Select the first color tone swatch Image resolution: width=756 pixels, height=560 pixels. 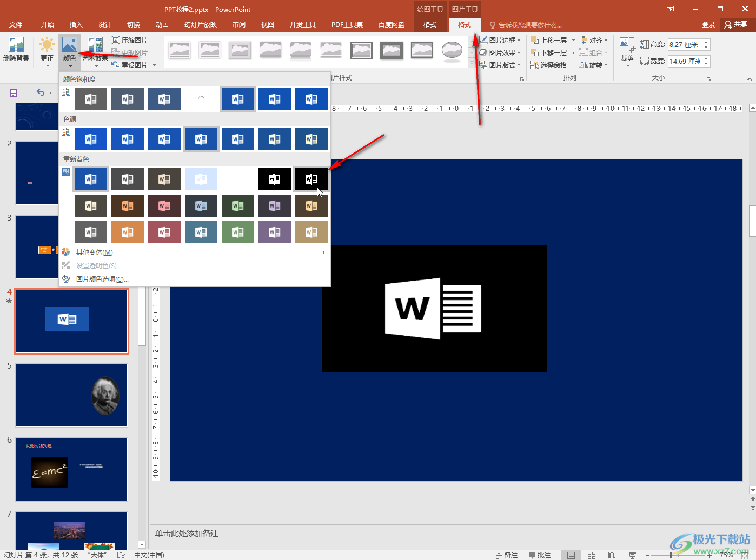point(91,139)
